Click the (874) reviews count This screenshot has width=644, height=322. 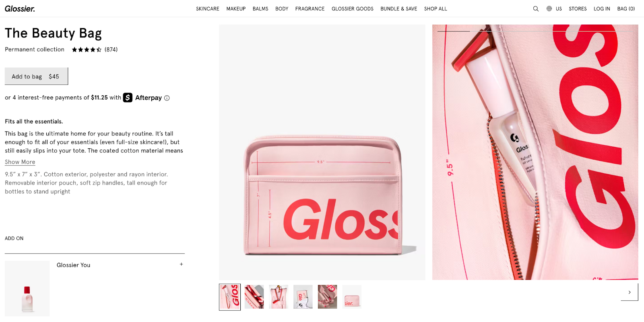click(111, 49)
